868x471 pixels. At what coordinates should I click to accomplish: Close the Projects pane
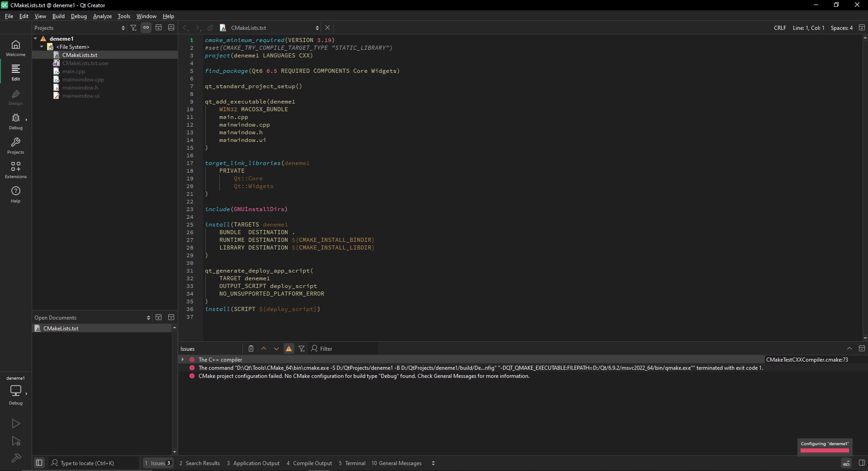[x=171, y=28]
